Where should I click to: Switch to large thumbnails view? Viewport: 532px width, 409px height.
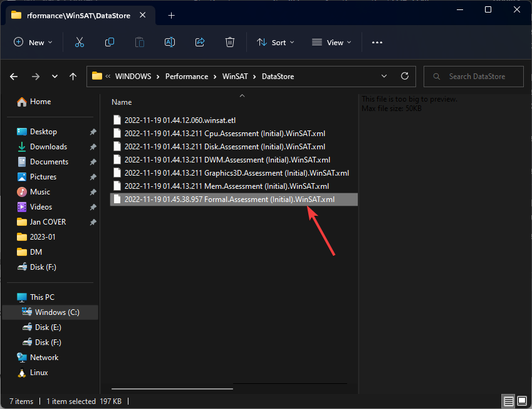click(x=521, y=401)
